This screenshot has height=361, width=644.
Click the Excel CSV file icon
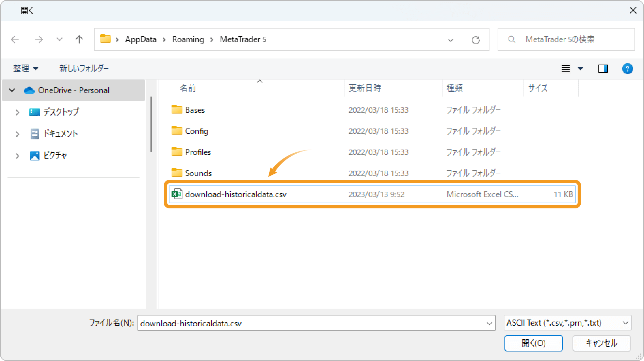click(177, 194)
